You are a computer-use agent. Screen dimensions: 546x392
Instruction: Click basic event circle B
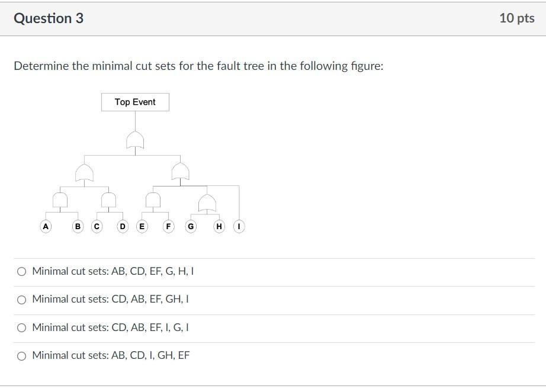tap(77, 226)
